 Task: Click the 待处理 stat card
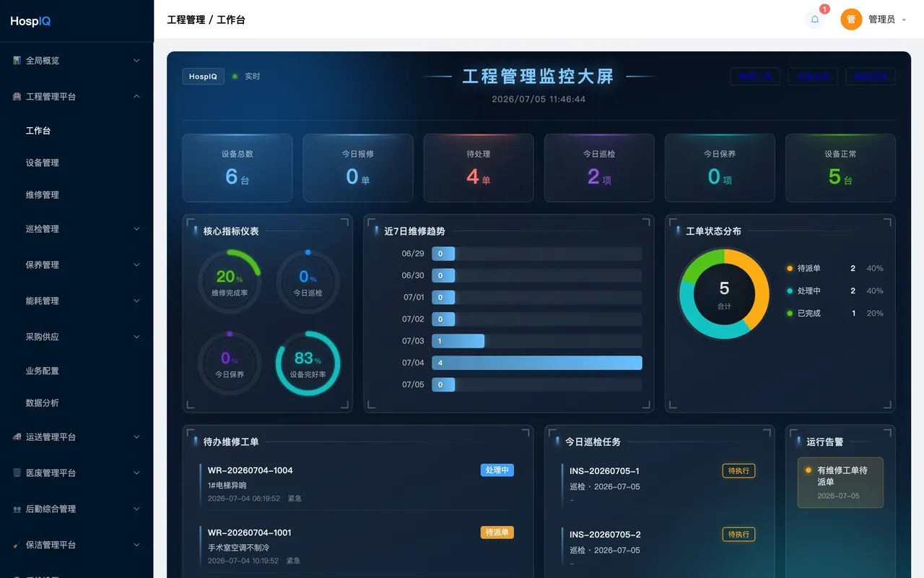[x=479, y=168]
